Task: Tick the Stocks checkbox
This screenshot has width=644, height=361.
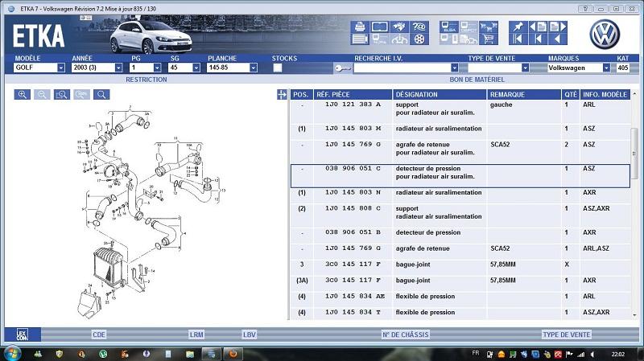Action: pyautogui.click(x=278, y=68)
